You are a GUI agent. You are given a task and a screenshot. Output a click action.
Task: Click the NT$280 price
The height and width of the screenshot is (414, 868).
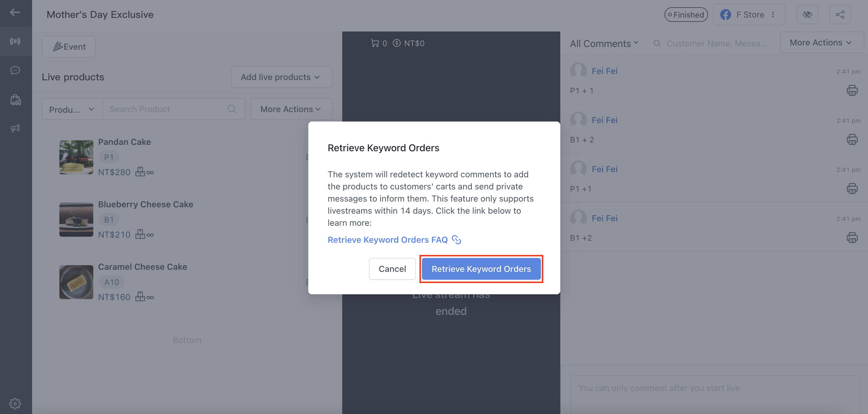(x=114, y=172)
